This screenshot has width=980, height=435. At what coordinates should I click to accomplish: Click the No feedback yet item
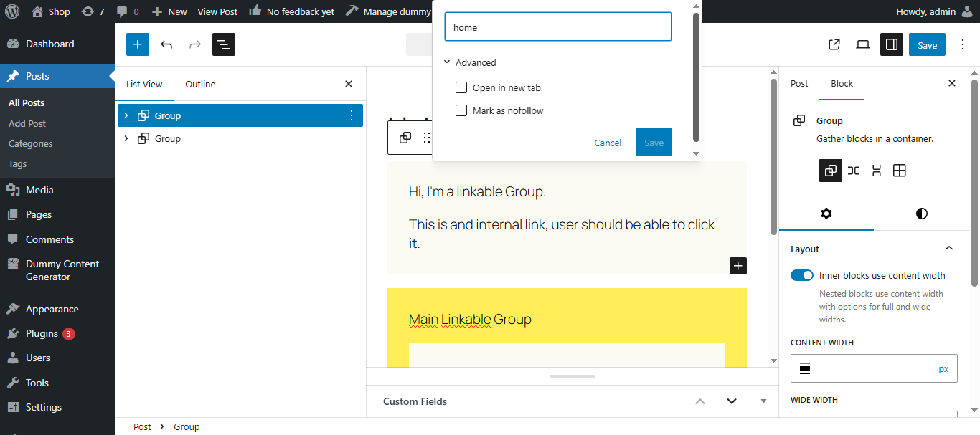click(291, 11)
